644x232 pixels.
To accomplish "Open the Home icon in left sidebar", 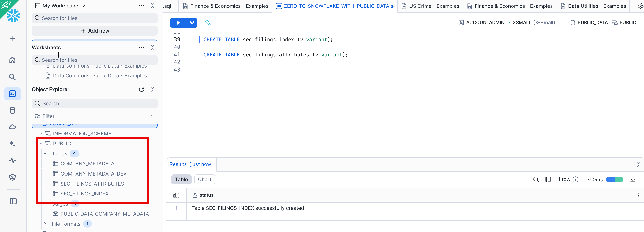I will (x=13, y=60).
